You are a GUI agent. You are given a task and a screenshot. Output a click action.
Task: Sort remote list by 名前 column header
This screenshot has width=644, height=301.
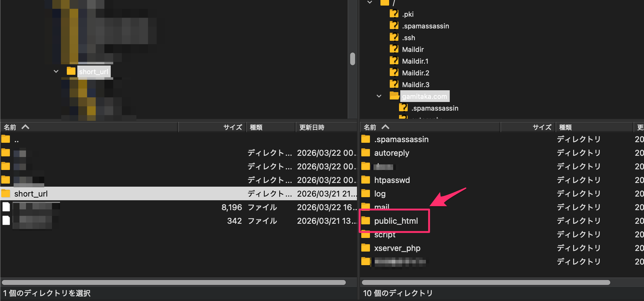370,127
